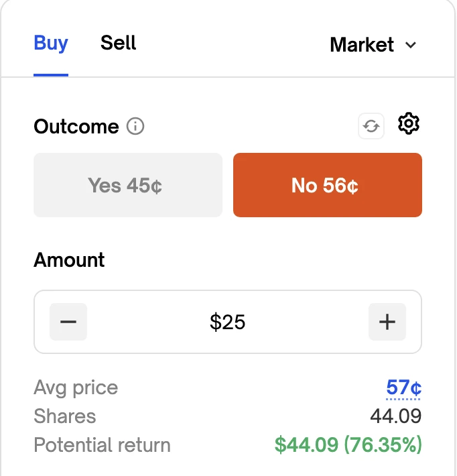The height and width of the screenshot is (476, 457).
Task: Click the 44.09 shares value
Action: click(x=395, y=416)
